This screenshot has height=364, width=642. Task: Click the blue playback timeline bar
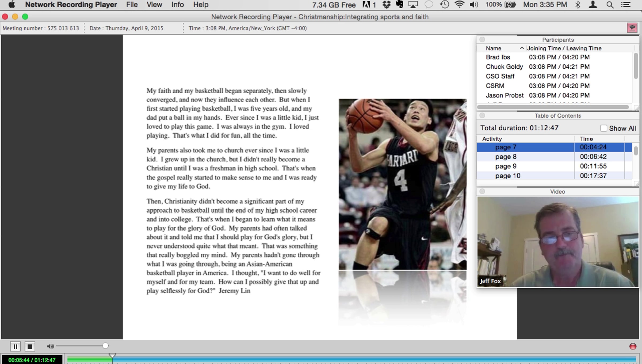coord(374,359)
